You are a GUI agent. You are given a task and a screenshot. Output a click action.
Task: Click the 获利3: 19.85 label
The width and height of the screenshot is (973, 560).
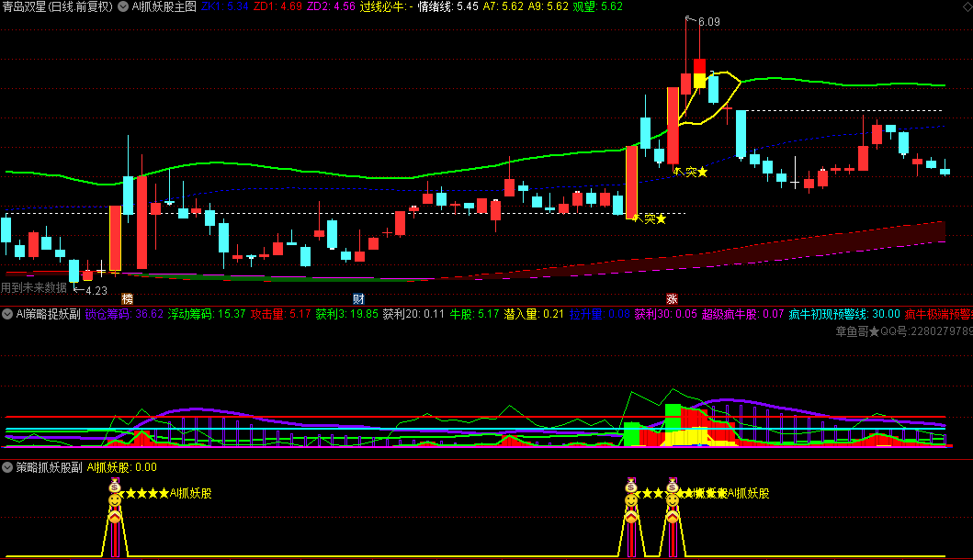tap(347, 314)
